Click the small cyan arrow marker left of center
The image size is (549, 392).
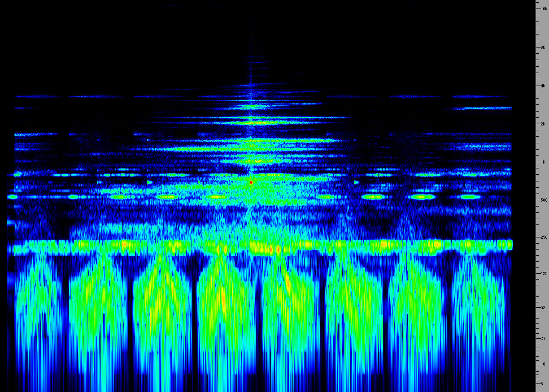pos(149,182)
